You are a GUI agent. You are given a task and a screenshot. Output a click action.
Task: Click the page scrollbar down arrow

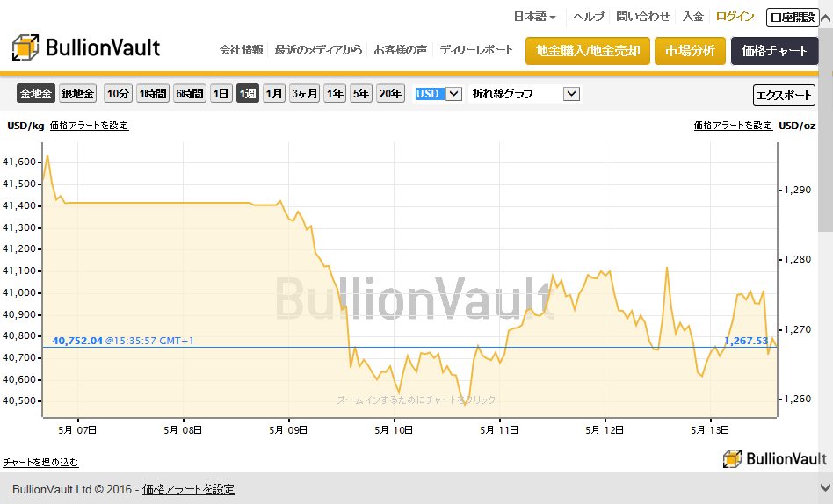click(826, 487)
